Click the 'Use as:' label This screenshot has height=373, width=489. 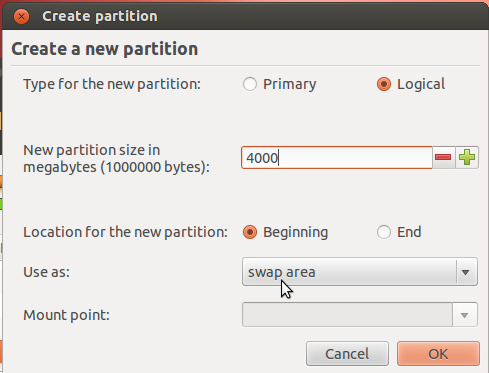[x=46, y=272]
